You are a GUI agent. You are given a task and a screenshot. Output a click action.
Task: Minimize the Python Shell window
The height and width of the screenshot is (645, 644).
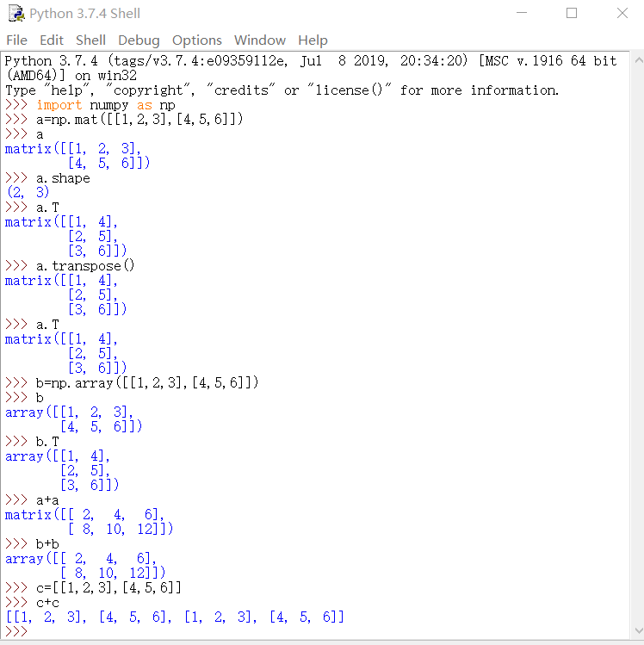522,13
